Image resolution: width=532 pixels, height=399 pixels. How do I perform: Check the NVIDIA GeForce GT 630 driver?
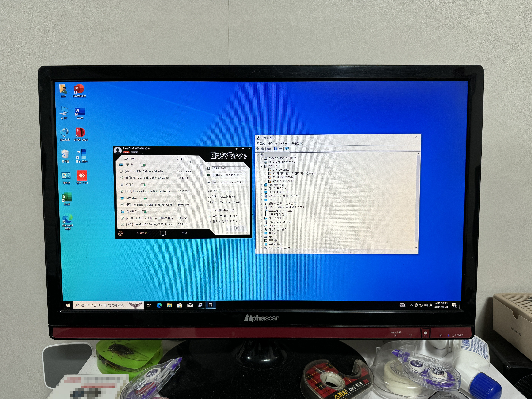click(121, 171)
